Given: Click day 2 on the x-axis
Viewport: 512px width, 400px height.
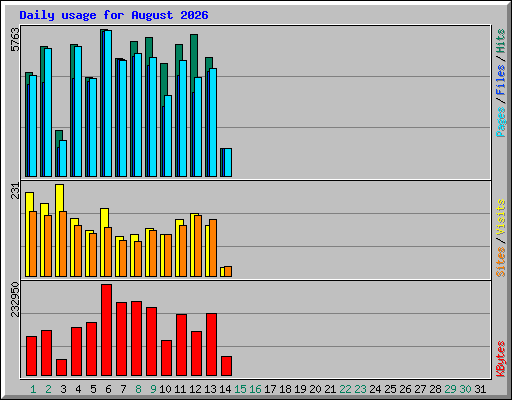Looking at the screenshot, I should coord(48,389).
